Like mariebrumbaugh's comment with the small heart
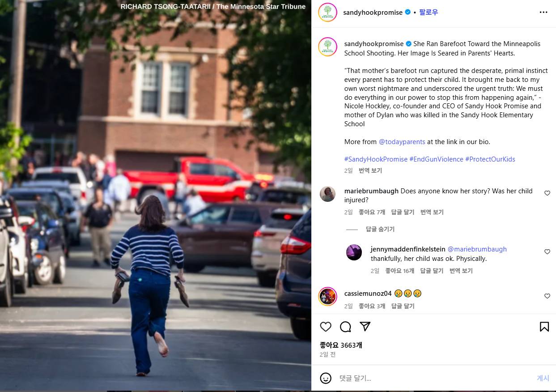 click(547, 193)
